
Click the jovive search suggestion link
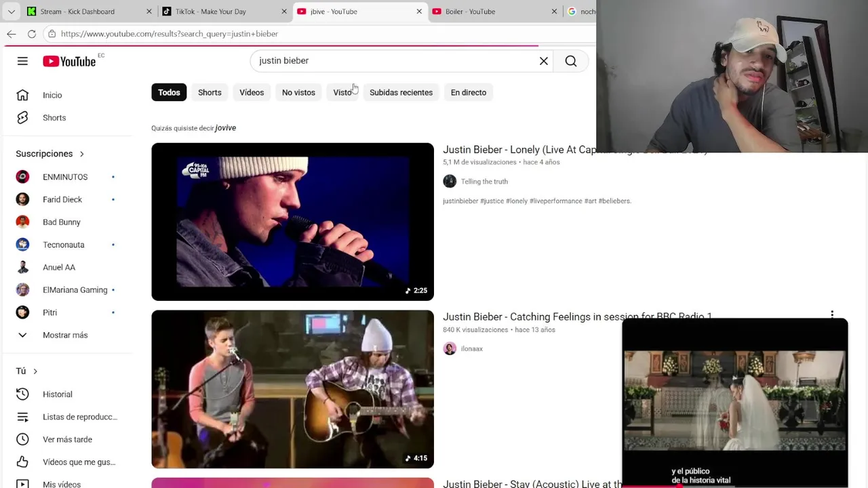click(225, 128)
